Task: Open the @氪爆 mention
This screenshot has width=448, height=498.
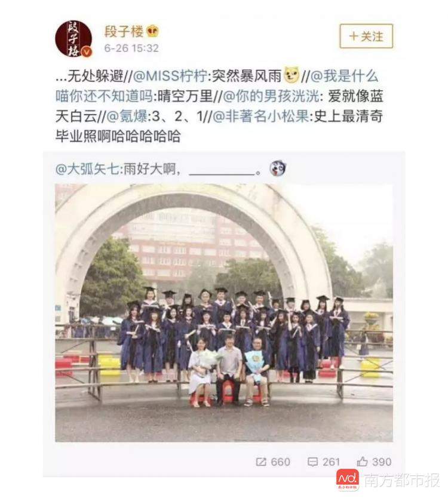Action: [x=127, y=116]
